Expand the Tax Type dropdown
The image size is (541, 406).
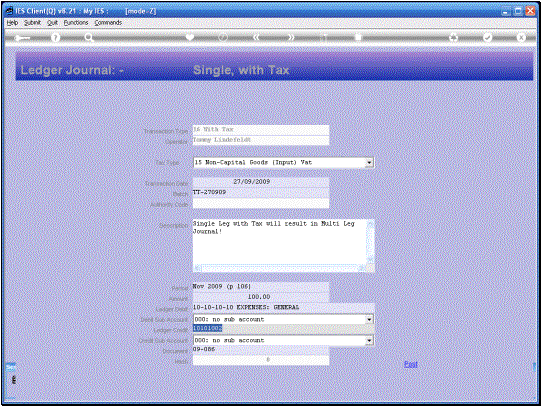(369, 162)
